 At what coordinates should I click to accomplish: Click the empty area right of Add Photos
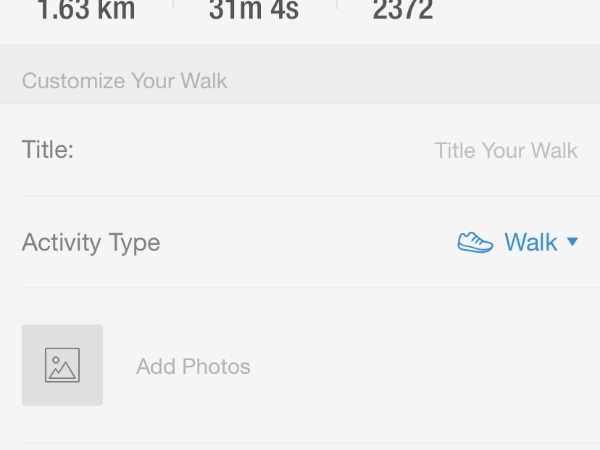click(421, 365)
